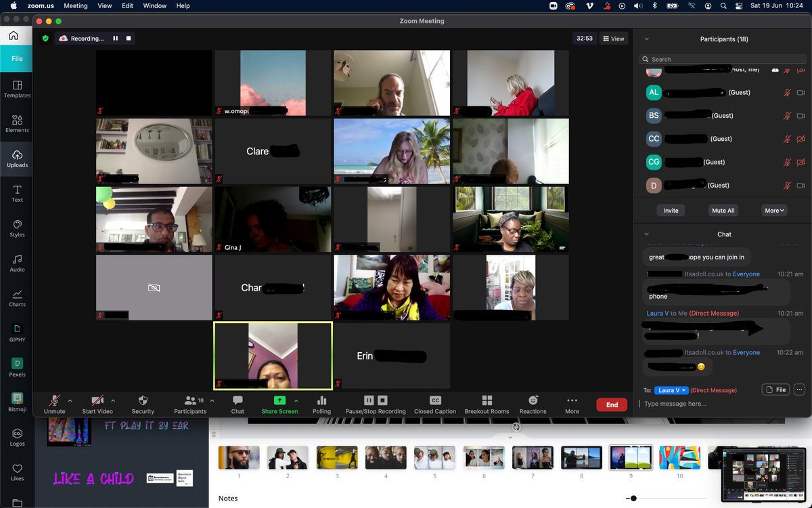Toggle video for participant CC
Viewport: 812px width, 508px height.
click(x=801, y=139)
